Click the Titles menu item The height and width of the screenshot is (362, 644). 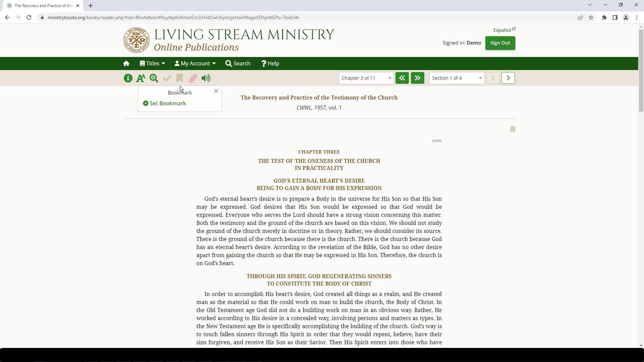(153, 63)
